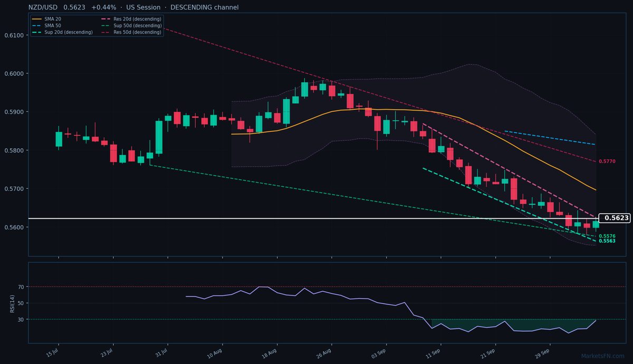
Task: Click the 23 Jul date label
Action: click(108, 353)
